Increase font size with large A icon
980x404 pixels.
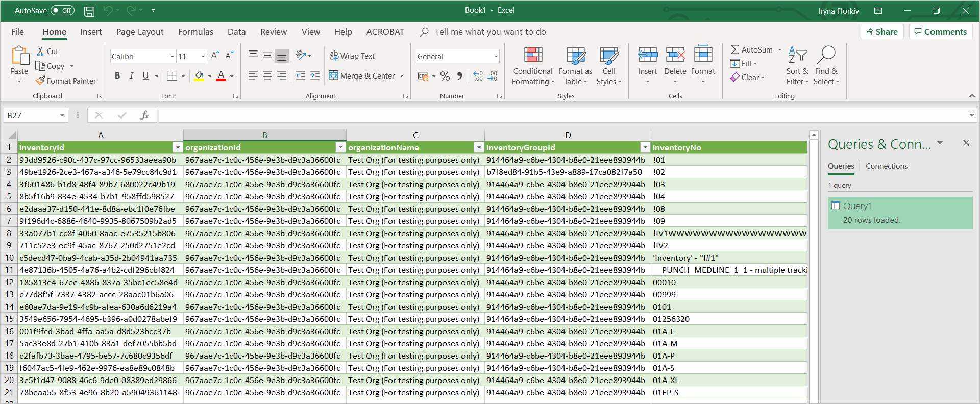(215, 55)
